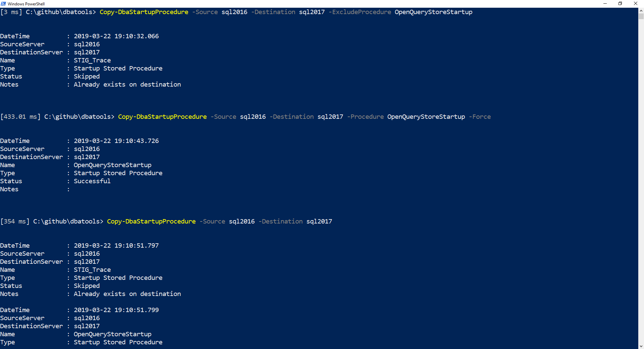Click the scrollbar down arrow
Screen dimensions: 644x349
click(641, 346)
